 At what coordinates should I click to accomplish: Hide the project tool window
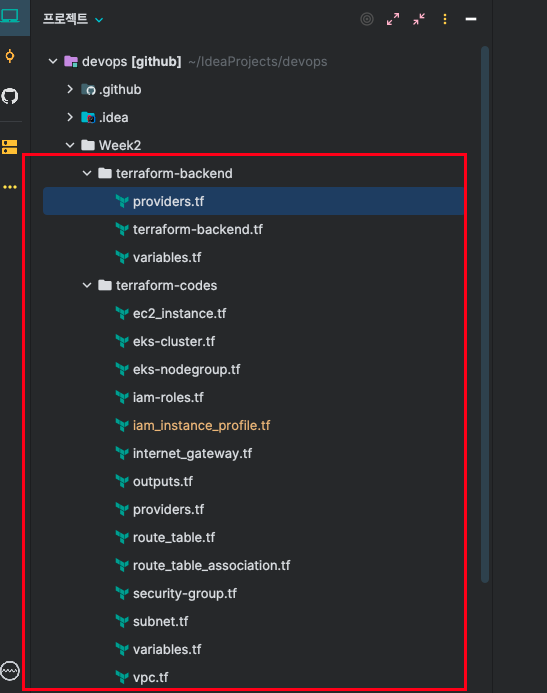pyautogui.click(x=471, y=19)
